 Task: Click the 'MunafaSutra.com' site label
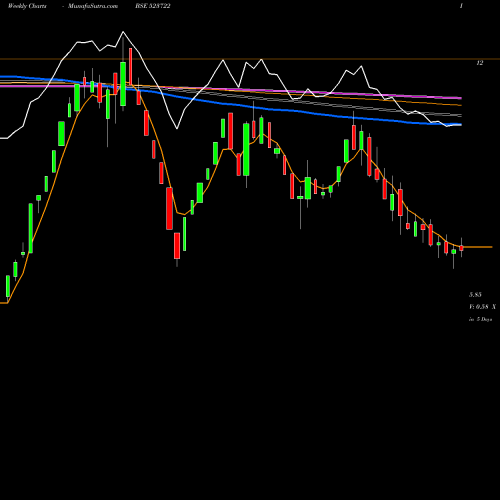pyautogui.click(x=93, y=6)
